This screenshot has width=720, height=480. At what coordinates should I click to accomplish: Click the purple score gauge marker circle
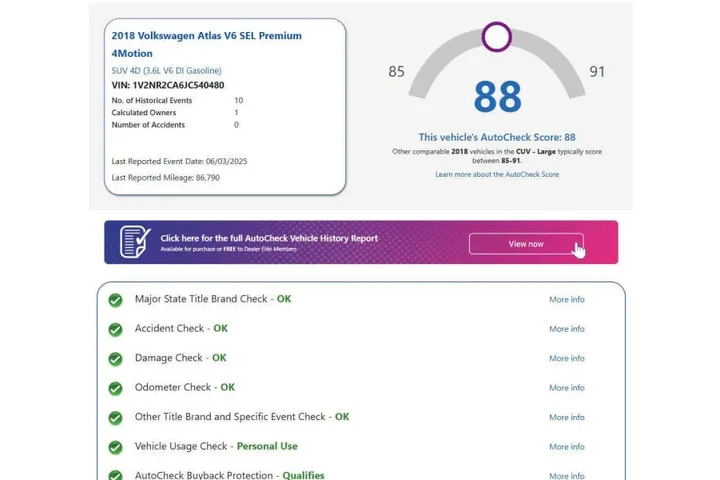click(496, 37)
